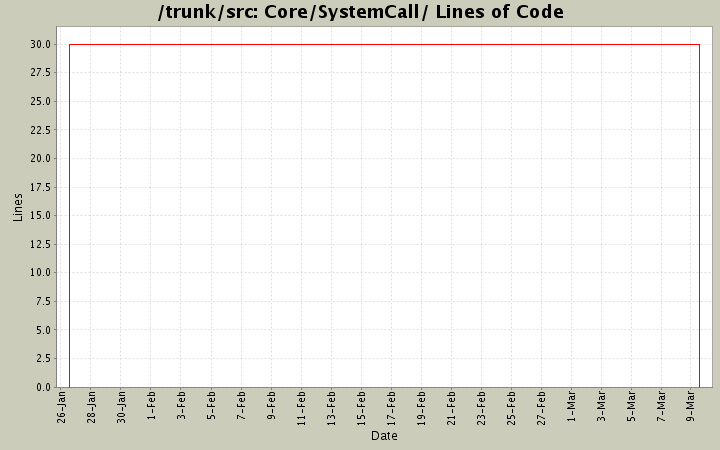
Task: Select the 1-Feb date tick label
Action: click(x=152, y=408)
